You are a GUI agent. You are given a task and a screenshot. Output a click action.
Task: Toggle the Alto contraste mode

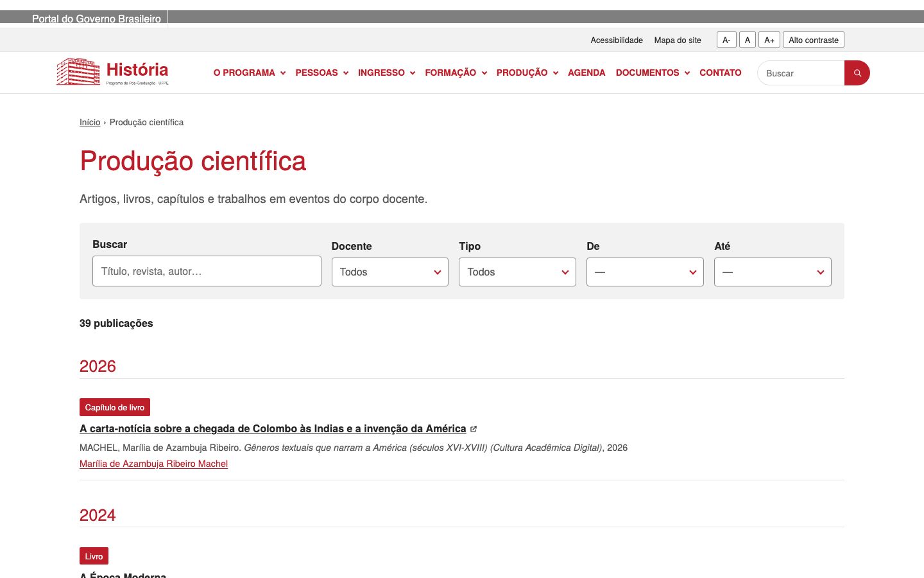click(814, 40)
